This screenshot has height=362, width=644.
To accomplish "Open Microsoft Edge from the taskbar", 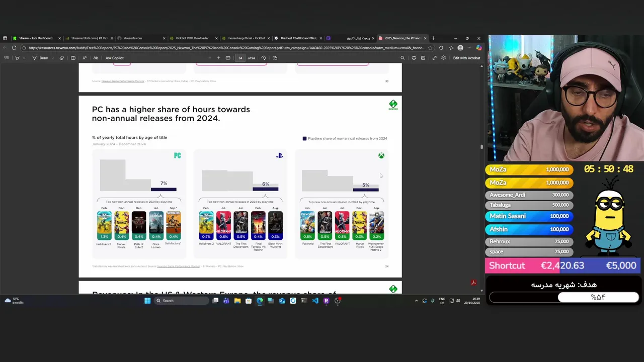I will [259, 301].
